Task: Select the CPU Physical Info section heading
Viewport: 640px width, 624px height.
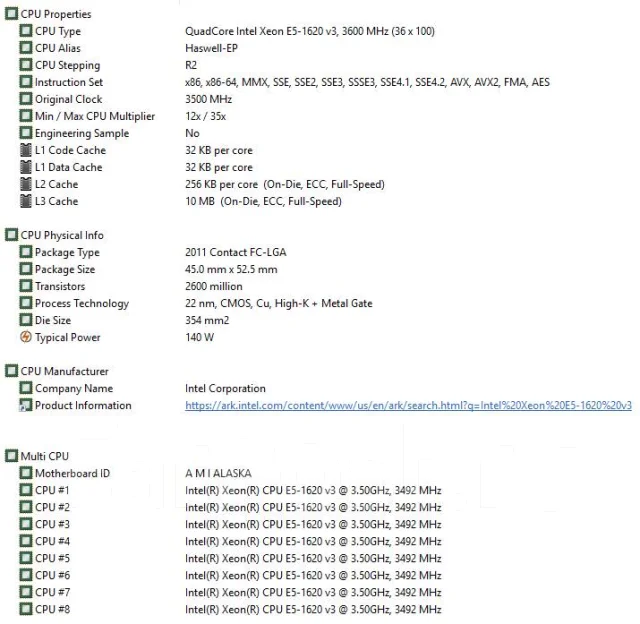Action: point(62,235)
